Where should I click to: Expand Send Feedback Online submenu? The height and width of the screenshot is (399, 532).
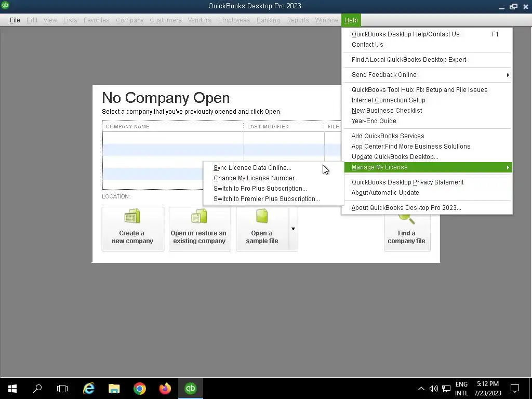click(427, 75)
